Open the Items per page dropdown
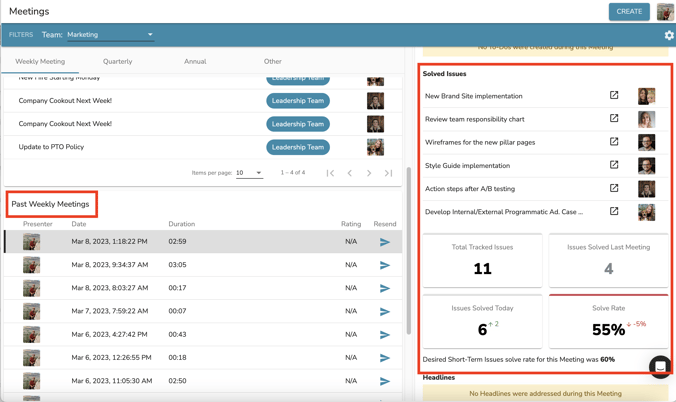 [249, 173]
